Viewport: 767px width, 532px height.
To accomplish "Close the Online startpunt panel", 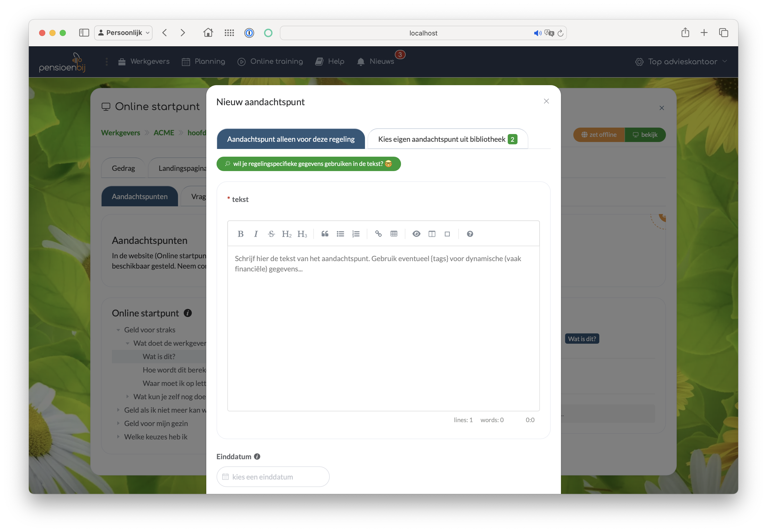I will [661, 108].
